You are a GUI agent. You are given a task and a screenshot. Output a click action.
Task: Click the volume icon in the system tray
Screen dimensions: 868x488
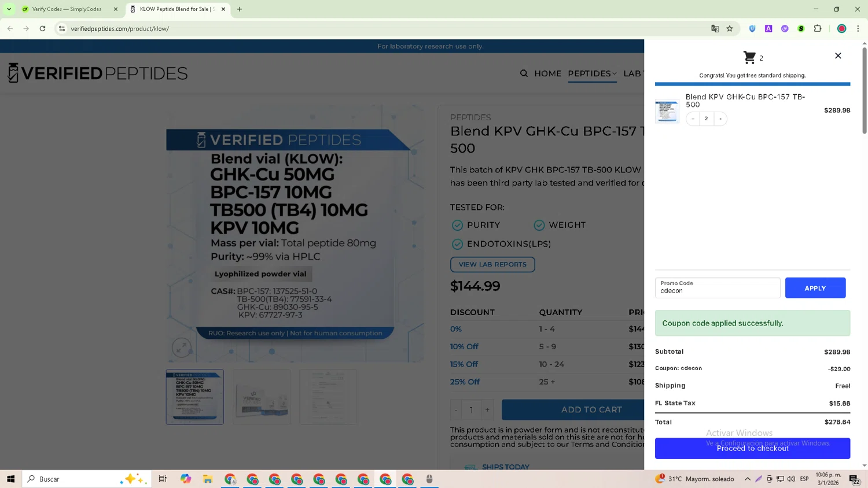pos(791,479)
